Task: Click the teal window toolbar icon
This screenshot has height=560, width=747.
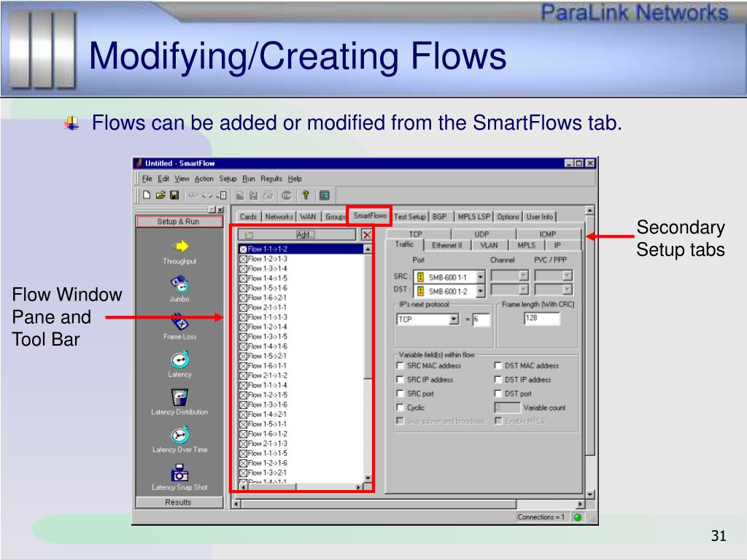Action: (325, 195)
